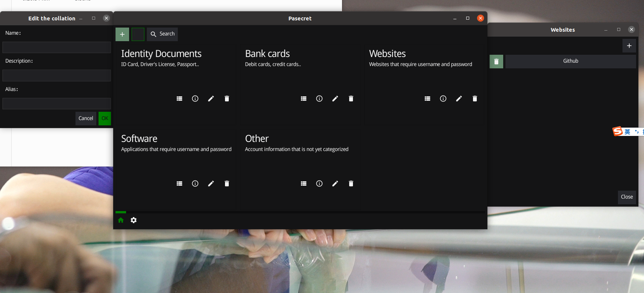Open the list view of Identity Documents
The height and width of the screenshot is (293, 644).
(x=179, y=99)
